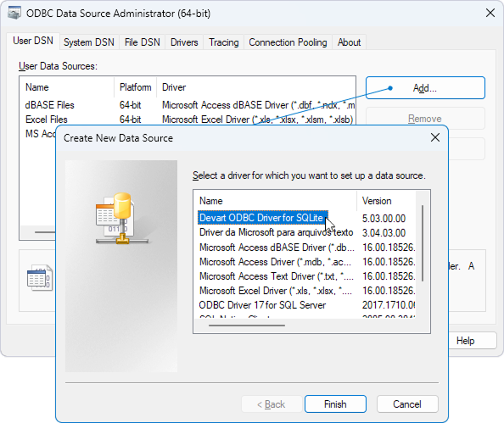
Task: Select dBASE Files user data source
Action: (50, 105)
